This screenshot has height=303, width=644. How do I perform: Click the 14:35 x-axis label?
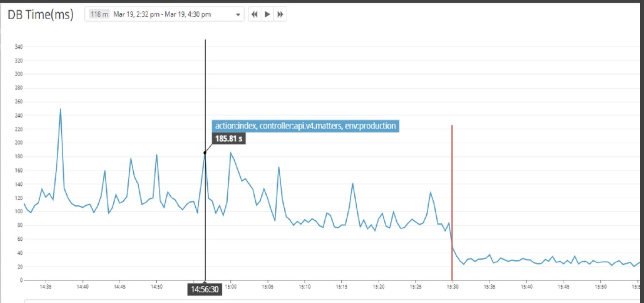click(x=46, y=287)
